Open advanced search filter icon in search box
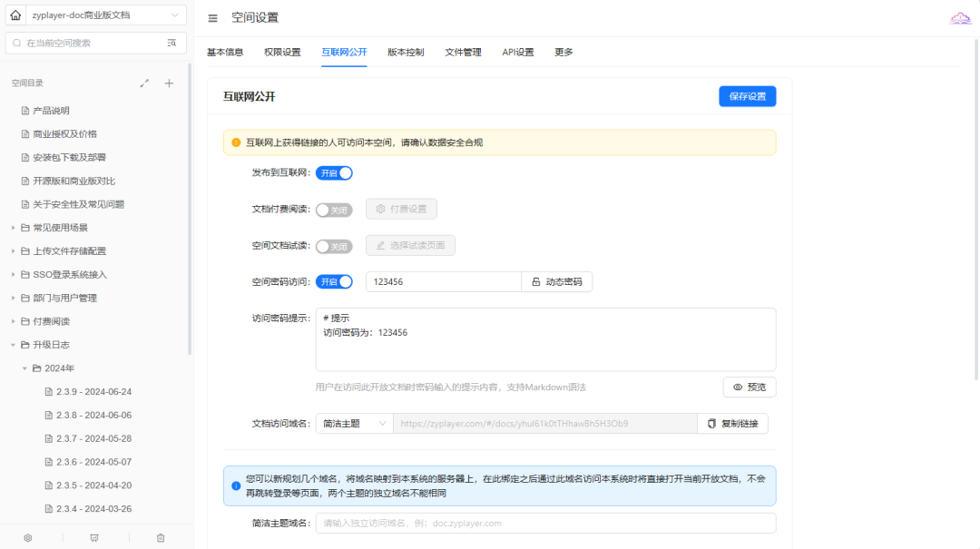This screenshot has height=549, width=980. point(171,43)
